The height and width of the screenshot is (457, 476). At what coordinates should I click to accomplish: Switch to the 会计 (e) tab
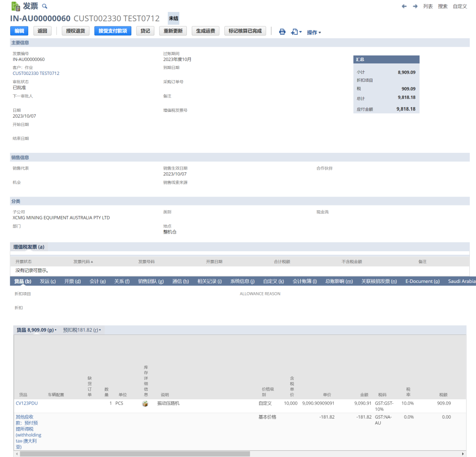click(97, 281)
